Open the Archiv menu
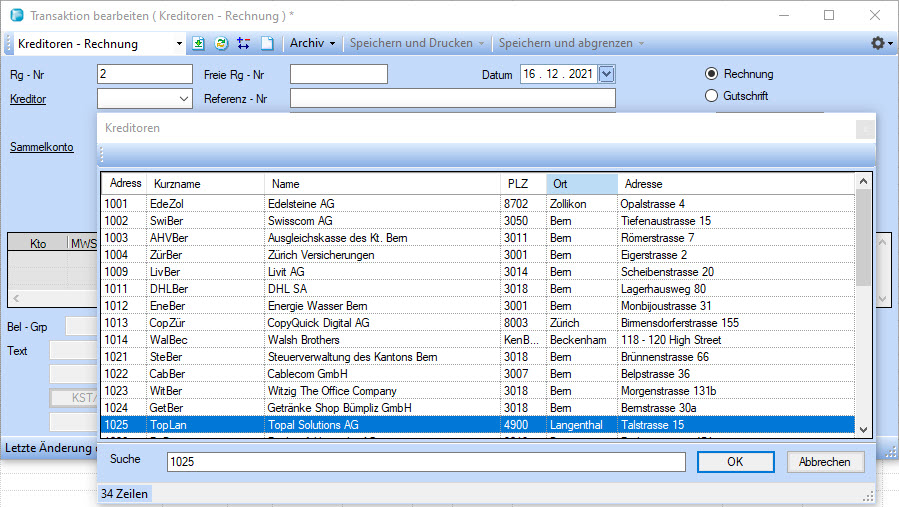 click(x=312, y=44)
